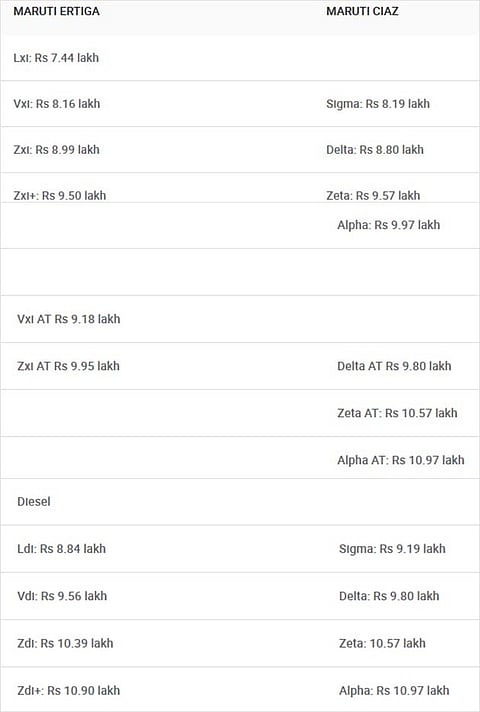Select the Zxi+: Rs 9.50 lakh entry

pyautogui.click(x=59, y=195)
